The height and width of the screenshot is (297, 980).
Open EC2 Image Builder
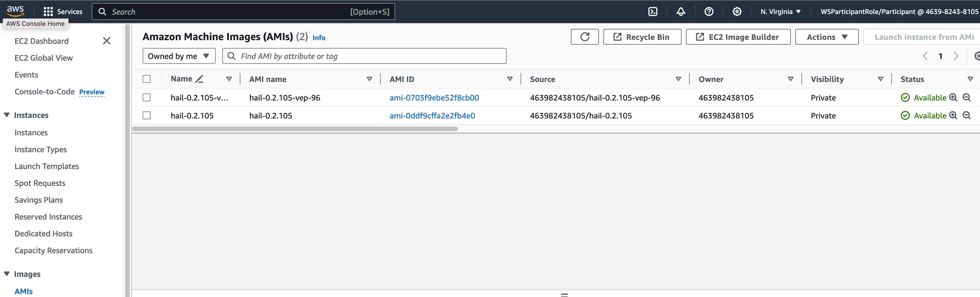click(738, 37)
